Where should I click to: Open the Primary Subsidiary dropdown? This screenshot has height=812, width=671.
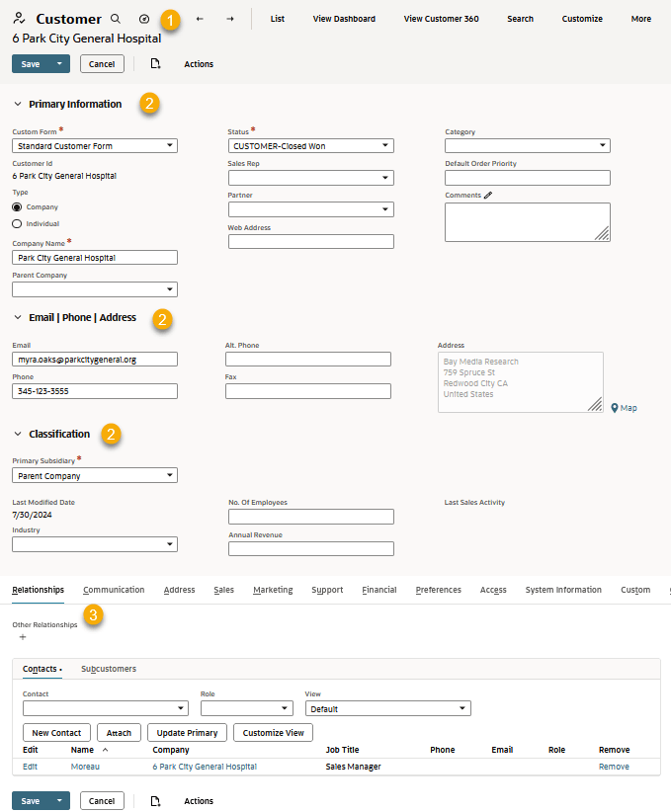tap(95, 475)
